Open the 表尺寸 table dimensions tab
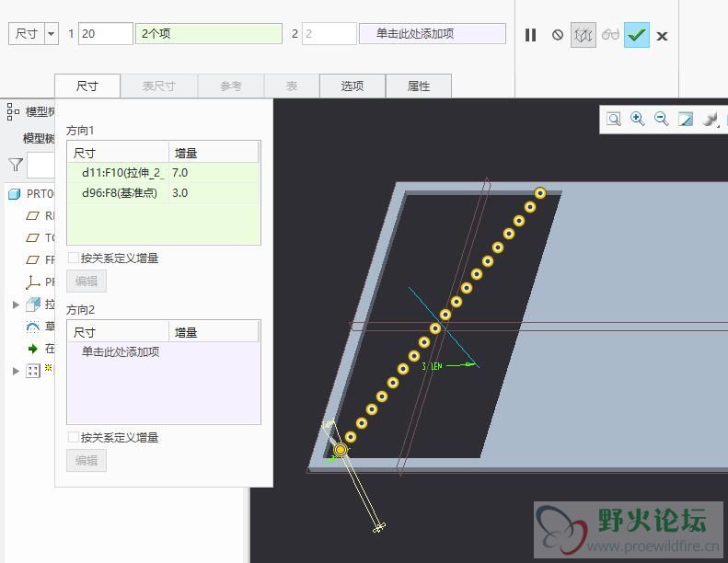 point(158,86)
